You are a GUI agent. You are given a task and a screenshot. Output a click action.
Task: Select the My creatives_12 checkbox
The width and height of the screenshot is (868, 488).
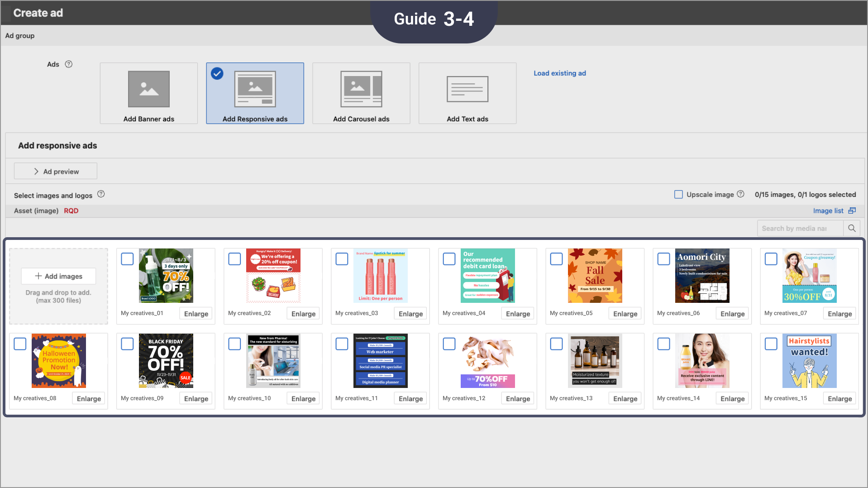click(449, 344)
